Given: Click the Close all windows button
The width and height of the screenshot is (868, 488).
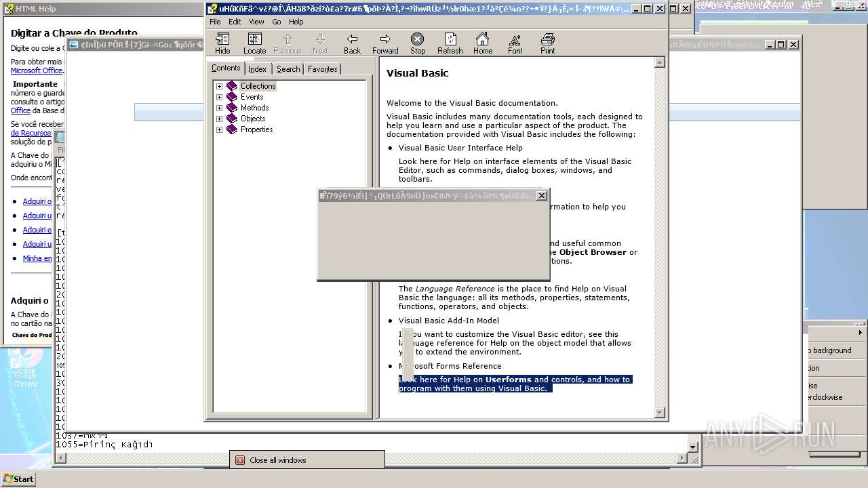Looking at the screenshot, I should click(307, 460).
